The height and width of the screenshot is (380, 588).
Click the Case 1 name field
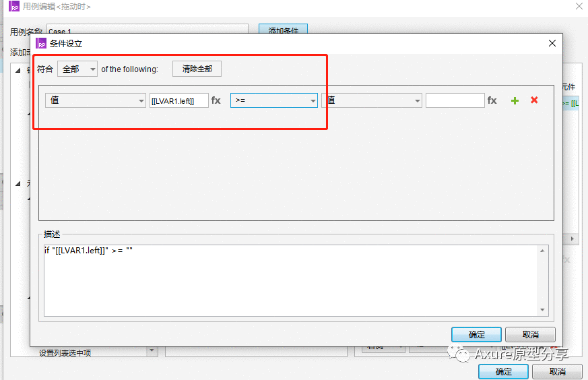point(148,29)
